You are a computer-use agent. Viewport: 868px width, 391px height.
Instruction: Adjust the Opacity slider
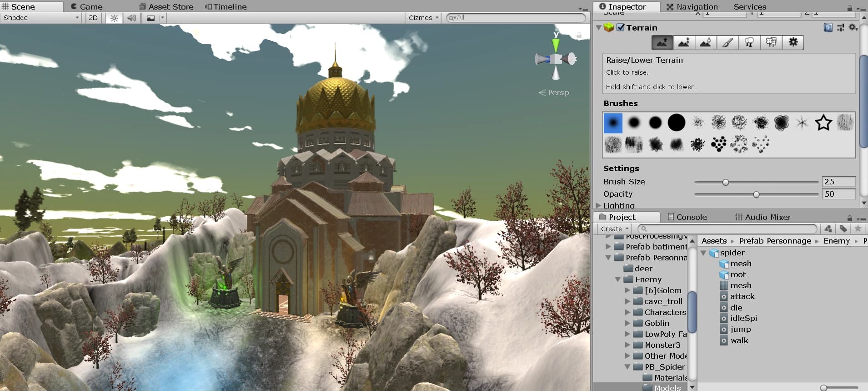pos(756,194)
